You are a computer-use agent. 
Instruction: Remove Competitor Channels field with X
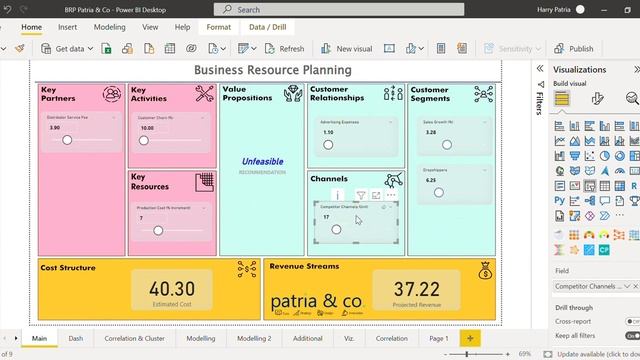pyautogui.click(x=636, y=287)
